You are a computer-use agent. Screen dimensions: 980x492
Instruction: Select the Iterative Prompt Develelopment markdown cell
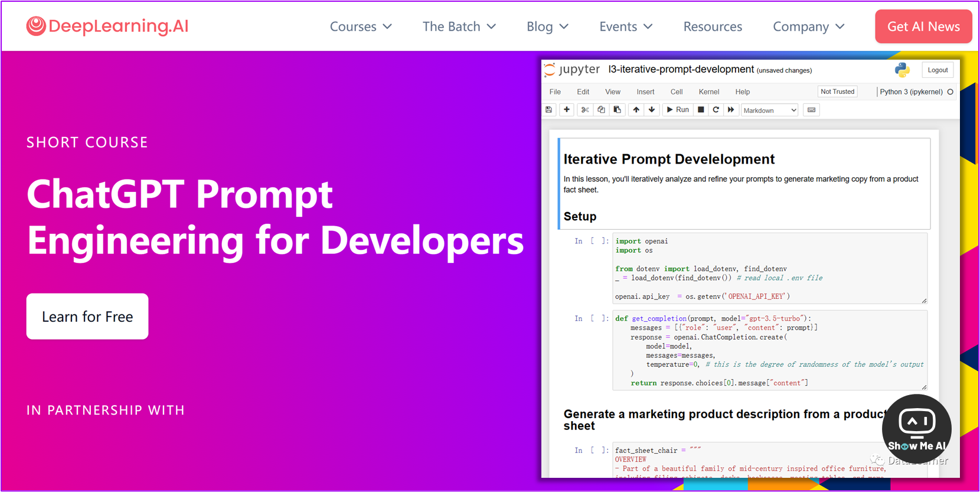(x=744, y=184)
